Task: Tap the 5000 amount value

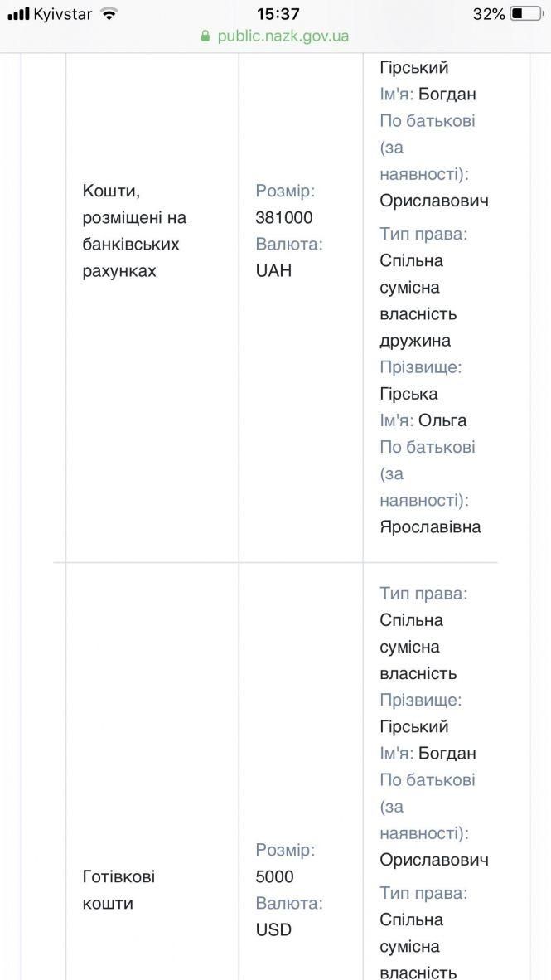Action: pos(274,877)
